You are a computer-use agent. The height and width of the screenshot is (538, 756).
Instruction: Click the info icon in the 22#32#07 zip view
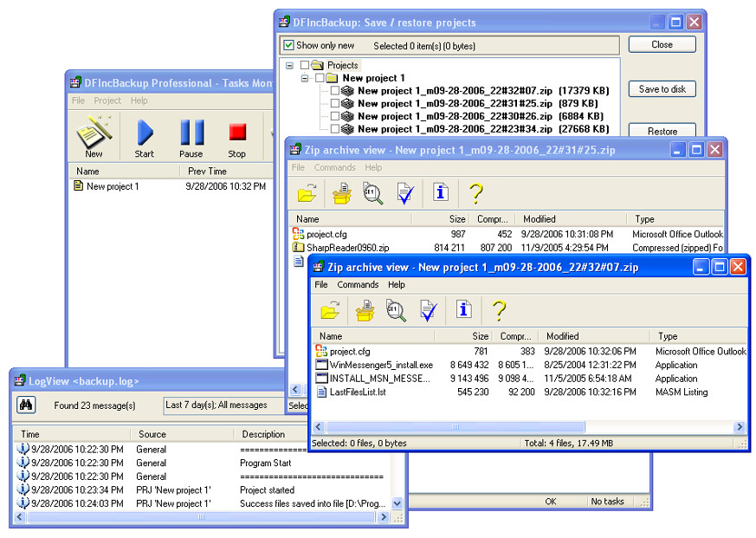coord(463,308)
